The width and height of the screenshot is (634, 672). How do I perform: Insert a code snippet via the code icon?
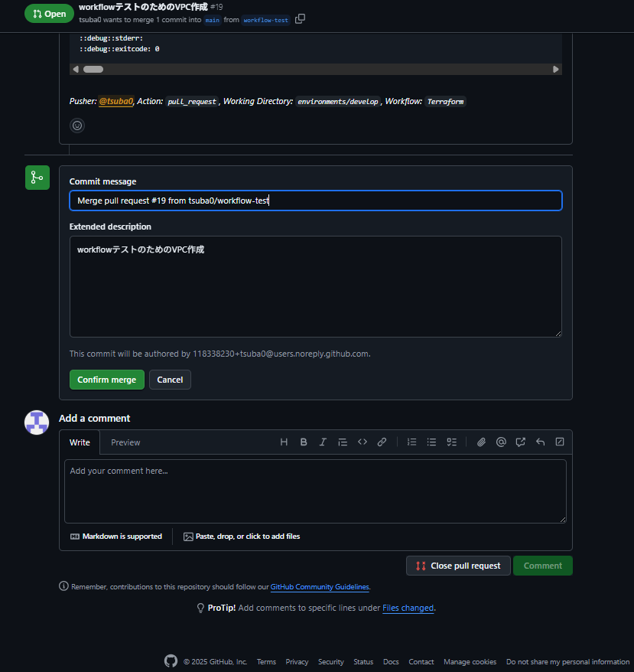pos(363,442)
